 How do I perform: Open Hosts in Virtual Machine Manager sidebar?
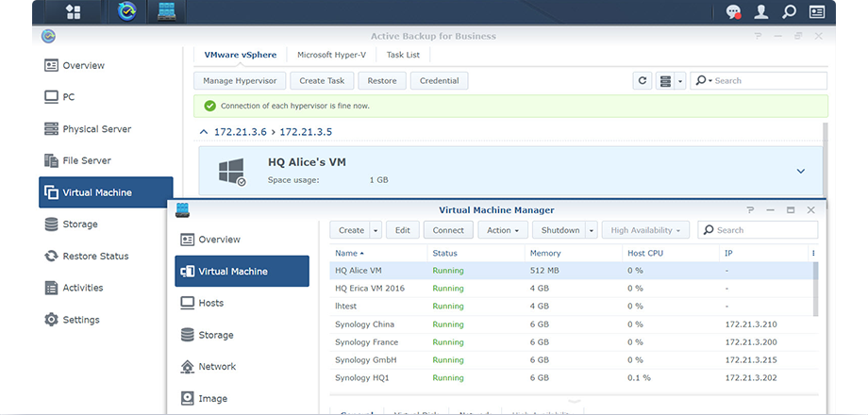pos(242,303)
